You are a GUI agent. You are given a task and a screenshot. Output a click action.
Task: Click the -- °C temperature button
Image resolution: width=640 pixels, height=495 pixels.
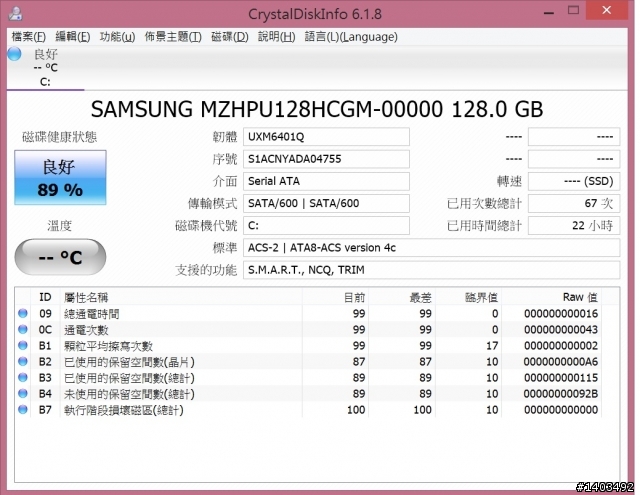coord(60,257)
